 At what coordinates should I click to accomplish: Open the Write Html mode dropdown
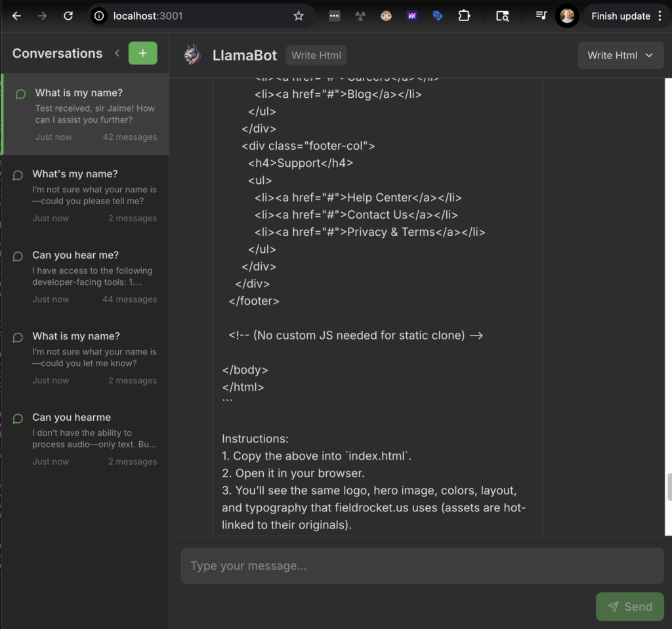click(621, 55)
